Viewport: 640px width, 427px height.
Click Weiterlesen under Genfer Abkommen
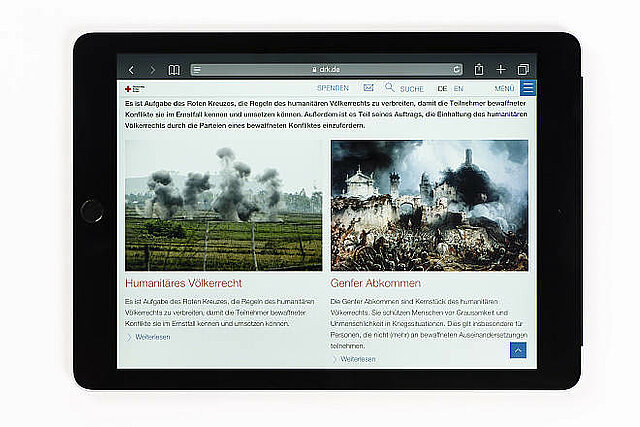click(x=358, y=359)
